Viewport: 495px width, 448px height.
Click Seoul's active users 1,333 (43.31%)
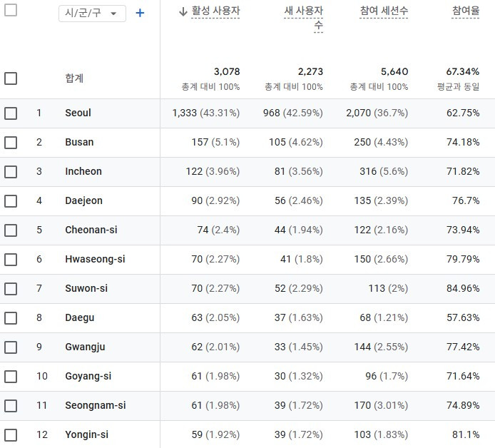pyautogui.click(x=206, y=113)
